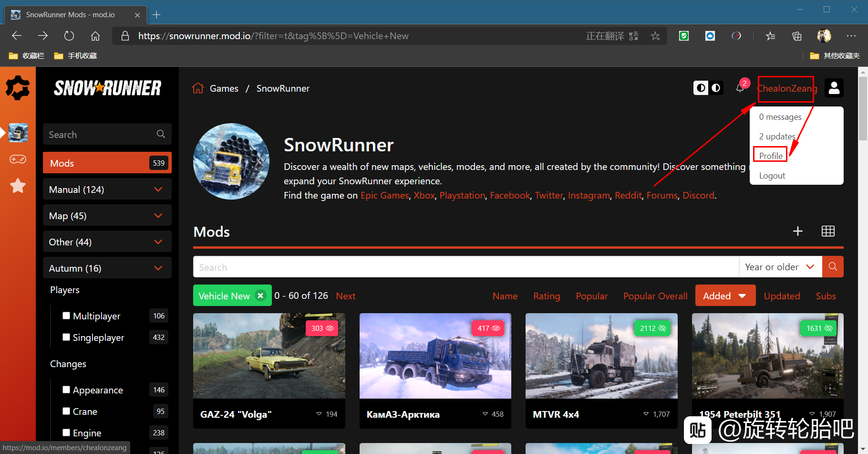Click the ChealonZeang username
Screen dimensions: 868x454
click(787, 88)
